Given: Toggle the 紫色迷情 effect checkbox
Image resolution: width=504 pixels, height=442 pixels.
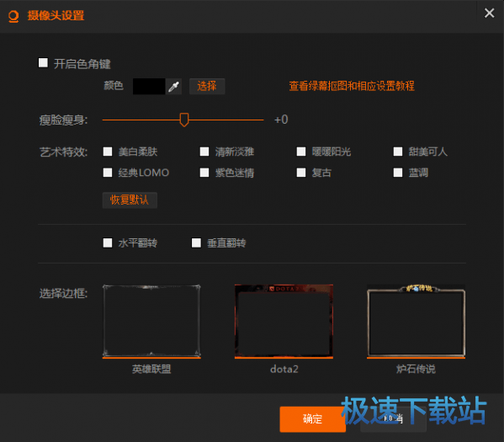Looking at the screenshot, I should pyautogui.click(x=204, y=173).
